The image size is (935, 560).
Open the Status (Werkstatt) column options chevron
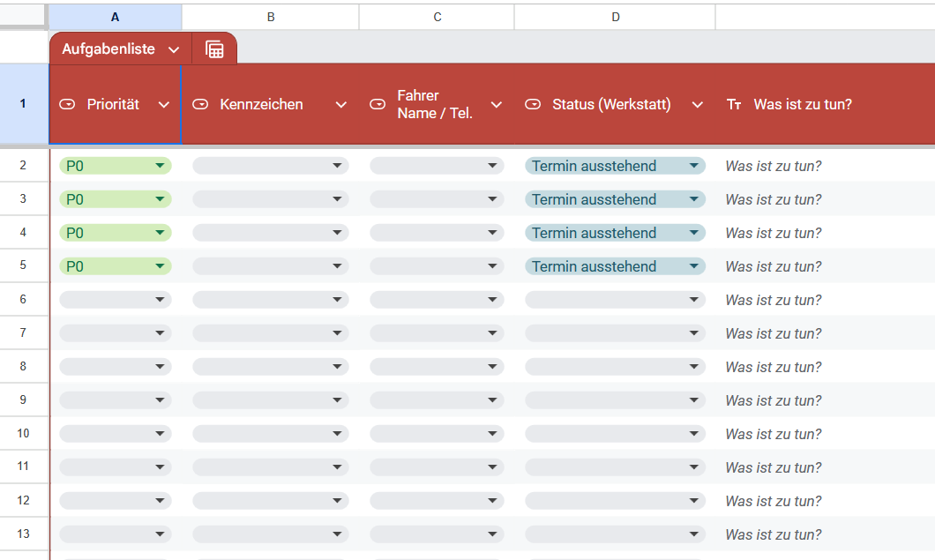click(697, 105)
